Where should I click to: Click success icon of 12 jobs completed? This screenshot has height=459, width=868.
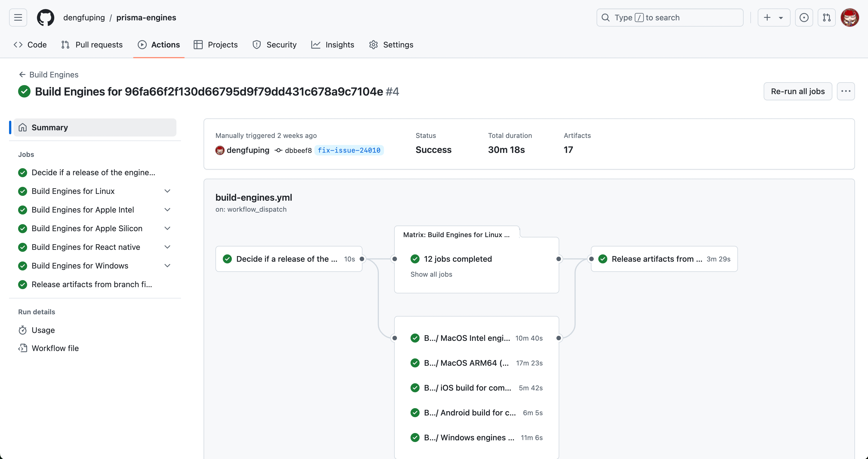pos(415,259)
